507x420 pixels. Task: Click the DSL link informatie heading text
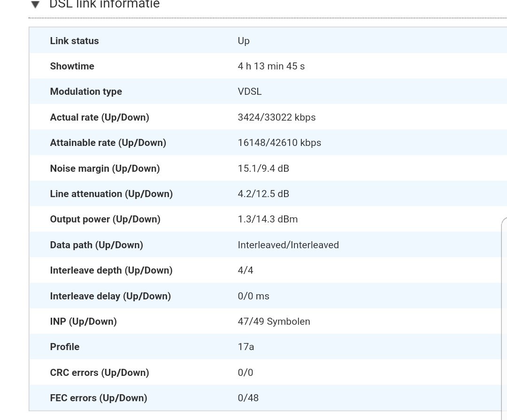pos(104,4)
